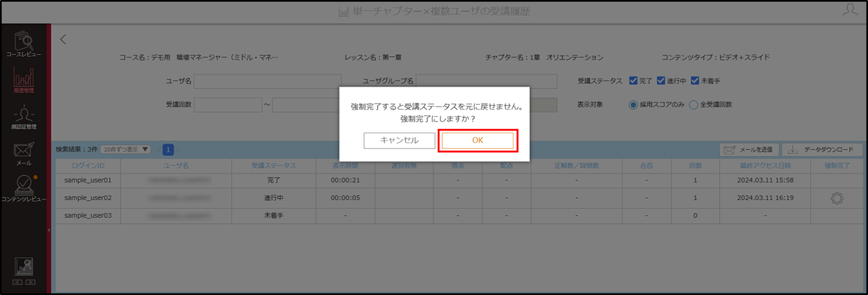
Task: Click the 強制完了 column header
Action: pyautogui.click(x=837, y=165)
